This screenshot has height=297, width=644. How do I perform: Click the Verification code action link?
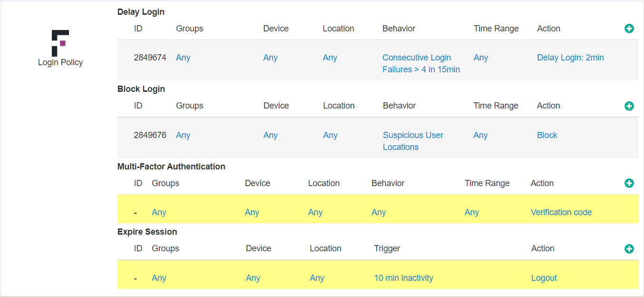coord(561,212)
